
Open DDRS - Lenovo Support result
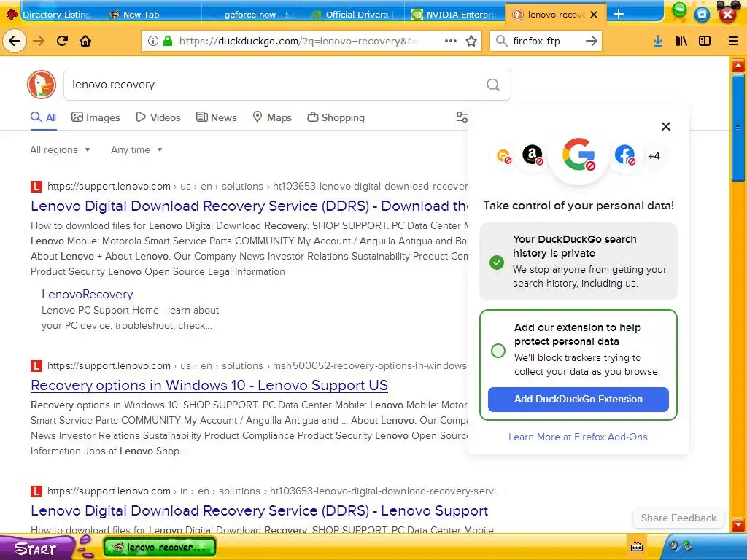tap(259, 510)
